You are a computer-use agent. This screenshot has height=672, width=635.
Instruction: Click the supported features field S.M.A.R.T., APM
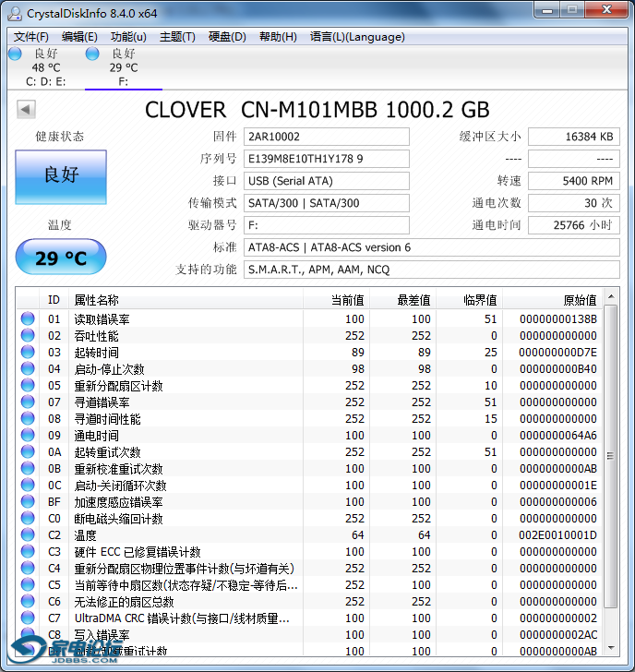(431, 270)
